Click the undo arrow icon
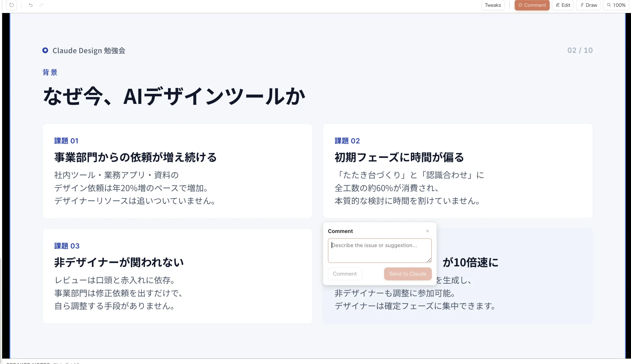Viewport: 631px width, 364px height. [30, 5]
